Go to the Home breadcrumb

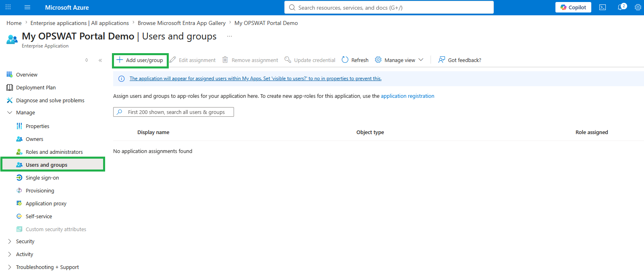pyautogui.click(x=14, y=23)
